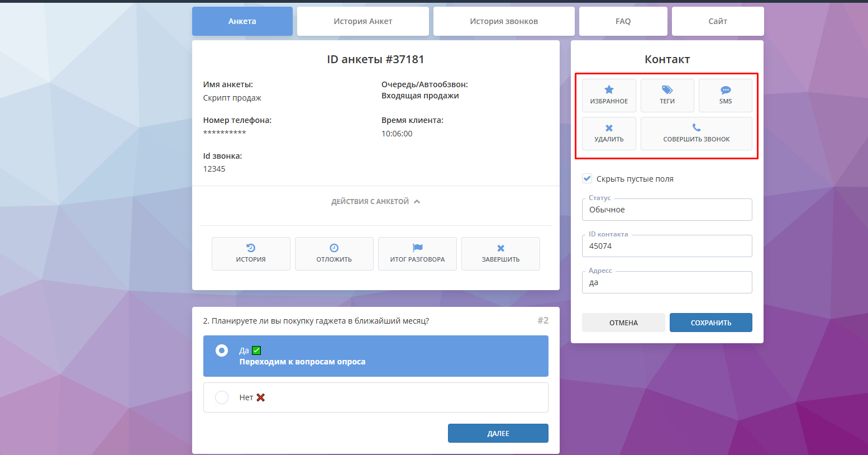The image size is (868, 455).
Task: Switch to История Анкет tab
Action: [363, 21]
